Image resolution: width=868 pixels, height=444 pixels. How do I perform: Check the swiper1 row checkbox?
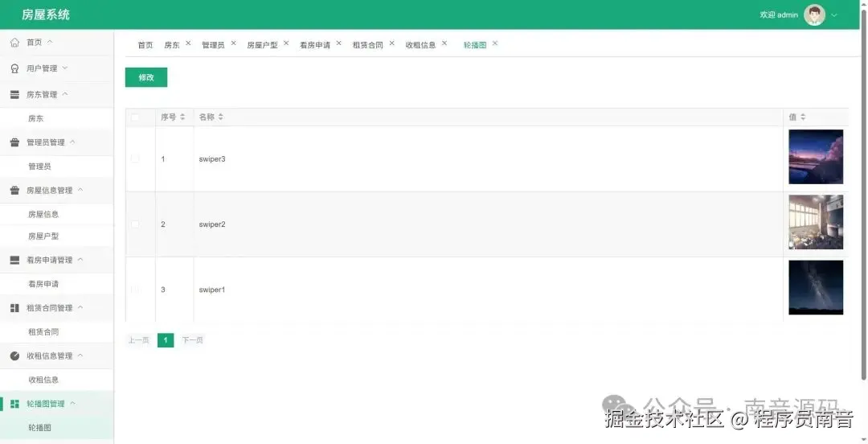135,290
